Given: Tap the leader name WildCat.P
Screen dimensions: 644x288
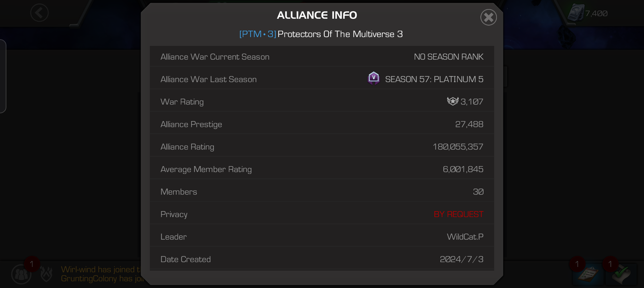Looking at the screenshot, I should pyautogui.click(x=465, y=237).
